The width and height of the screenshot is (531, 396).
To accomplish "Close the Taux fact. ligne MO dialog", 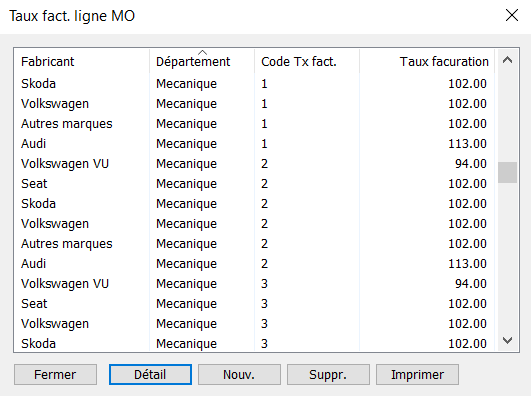I will point(512,15).
